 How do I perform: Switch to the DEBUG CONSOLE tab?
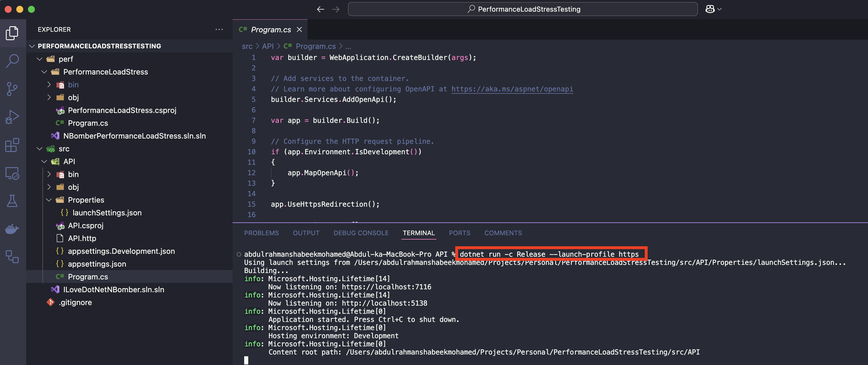[361, 233]
